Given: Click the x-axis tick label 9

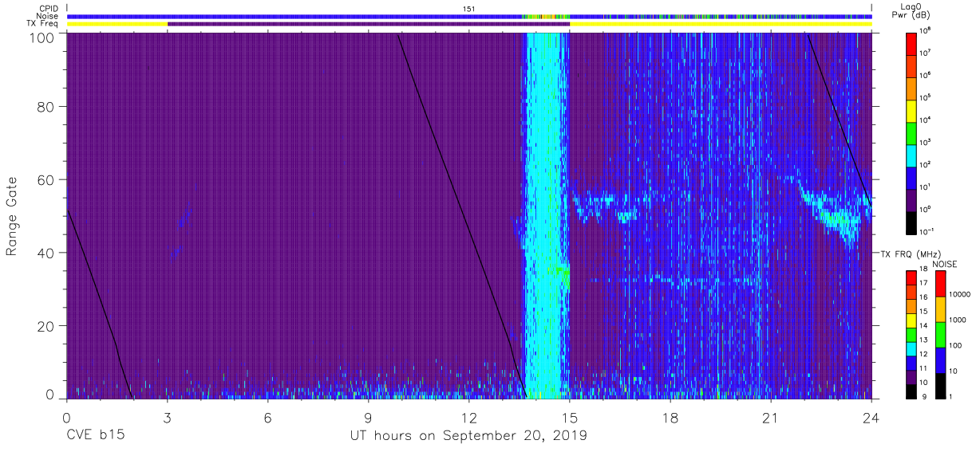Looking at the screenshot, I should coord(369,416).
